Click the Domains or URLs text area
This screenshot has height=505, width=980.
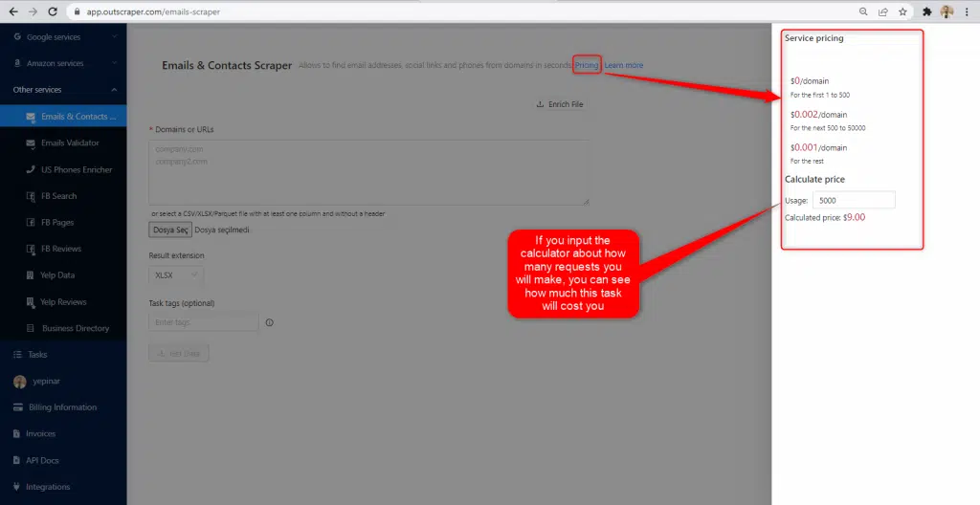point(368,172)
